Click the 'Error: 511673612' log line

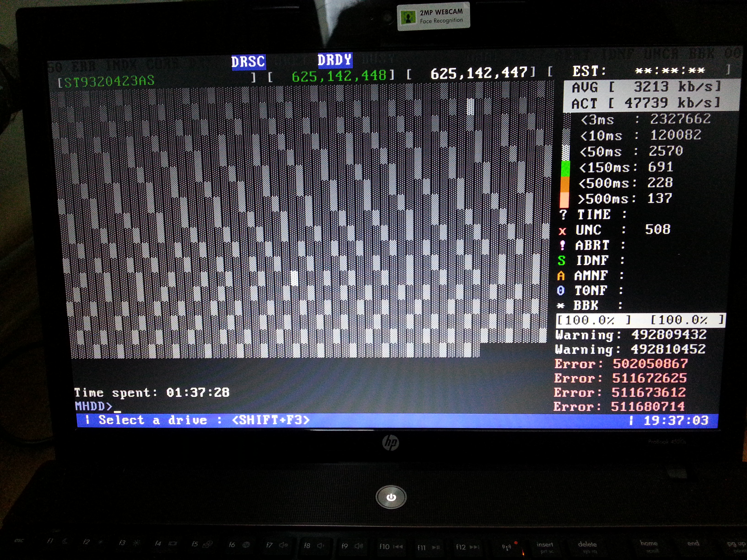point(620,392)
